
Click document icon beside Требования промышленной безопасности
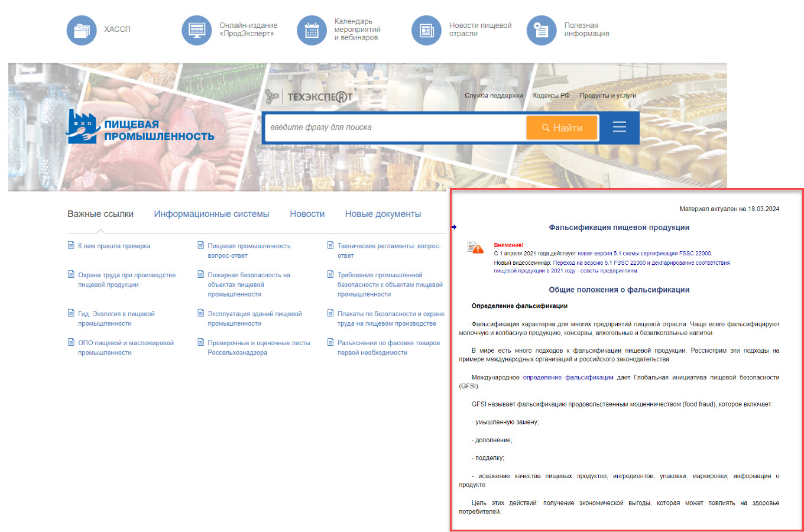pos(330,274)
